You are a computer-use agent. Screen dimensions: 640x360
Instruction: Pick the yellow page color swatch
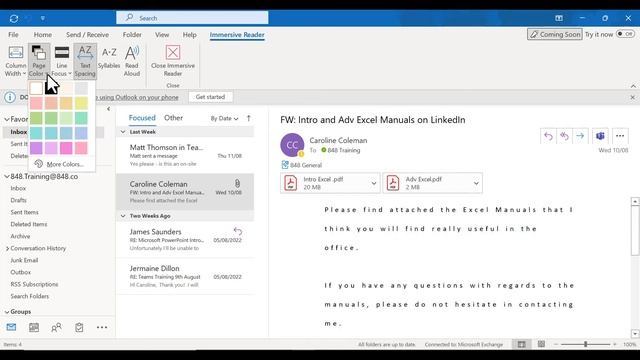coord(81,103)
